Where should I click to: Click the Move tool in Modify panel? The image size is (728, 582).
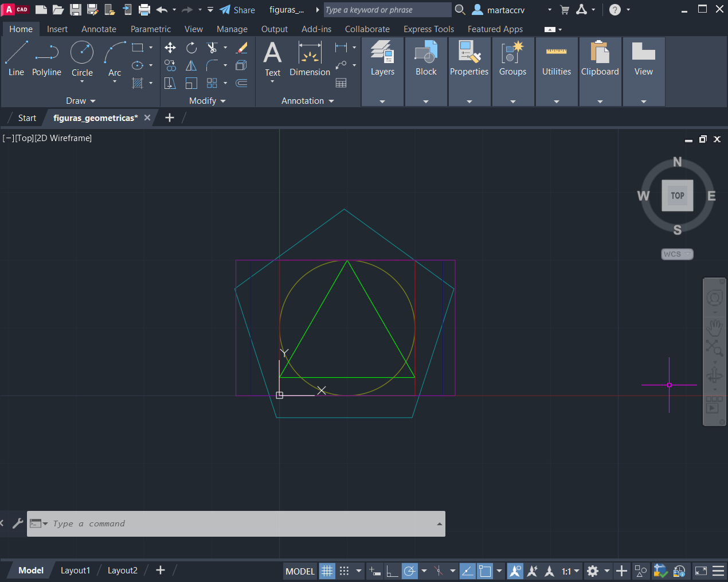tap(170, 48)
